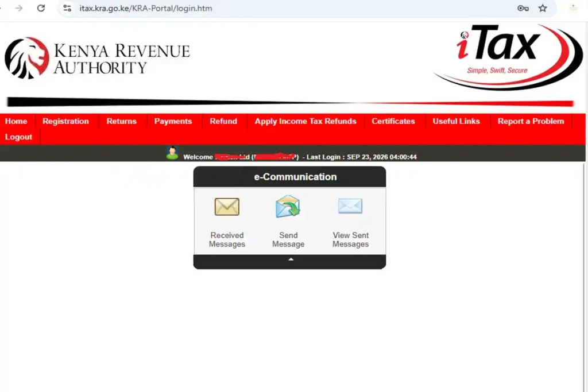Open the Registration menu

(x=65, y=121)
